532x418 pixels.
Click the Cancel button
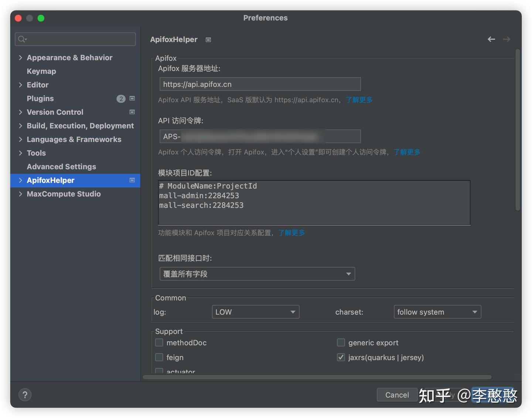[x=397, y=395]
